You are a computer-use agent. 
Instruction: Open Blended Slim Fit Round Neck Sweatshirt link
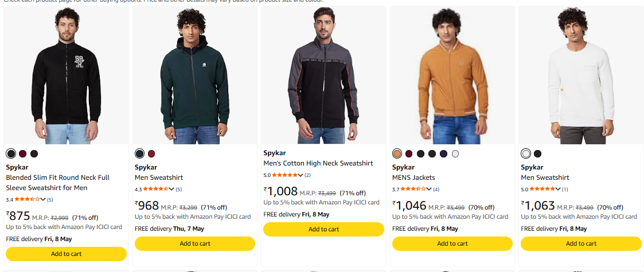click(57, 183)
